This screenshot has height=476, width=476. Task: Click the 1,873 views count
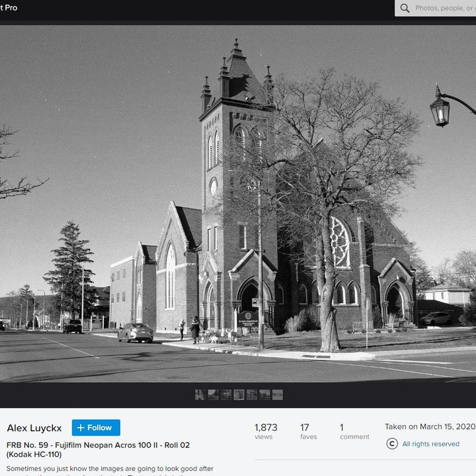click(x=266, y=432)
